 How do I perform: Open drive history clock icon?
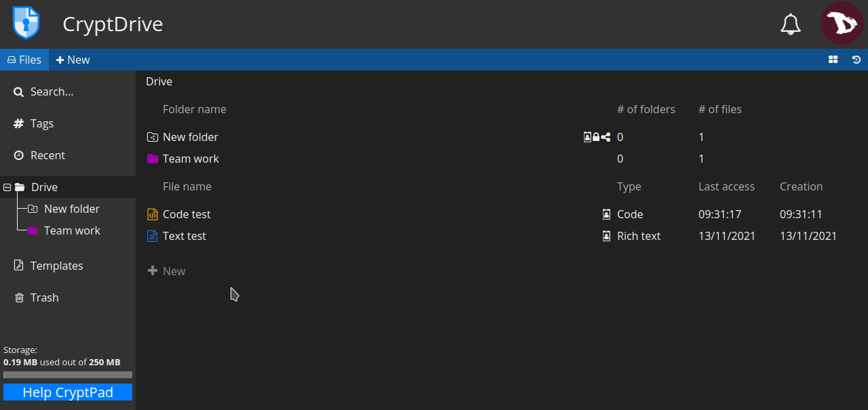coord(856,60)
